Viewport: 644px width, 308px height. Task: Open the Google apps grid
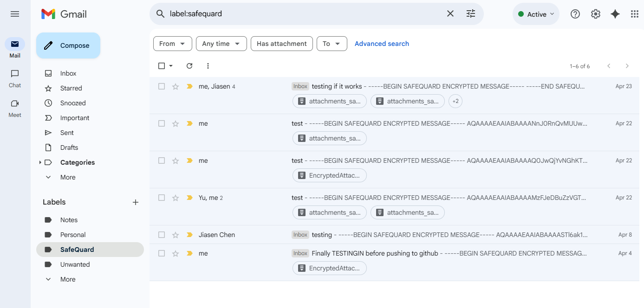[x=635, y=14]
